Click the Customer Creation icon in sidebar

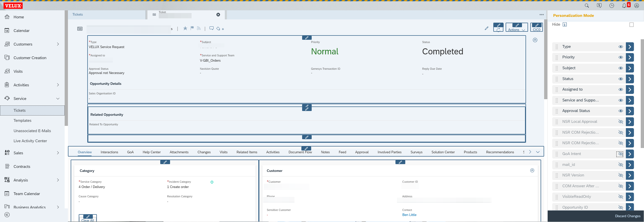point(7,58)
